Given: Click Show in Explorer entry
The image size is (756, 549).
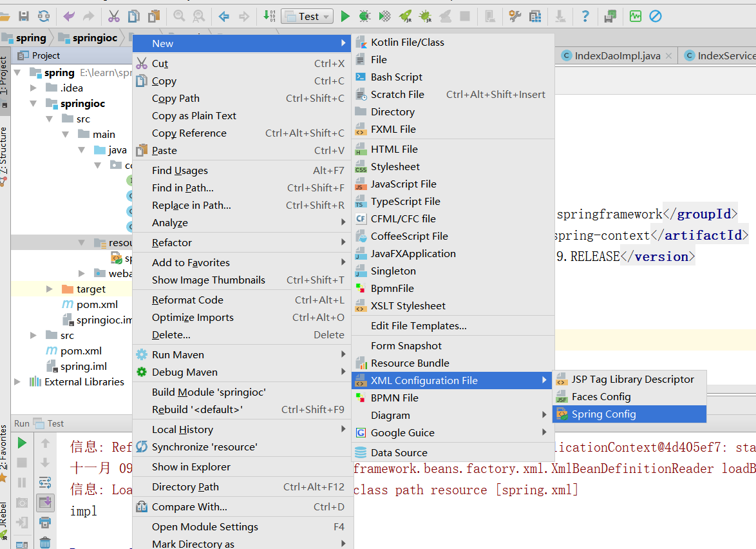Looking at the screenshot, I should coord(242,467).
